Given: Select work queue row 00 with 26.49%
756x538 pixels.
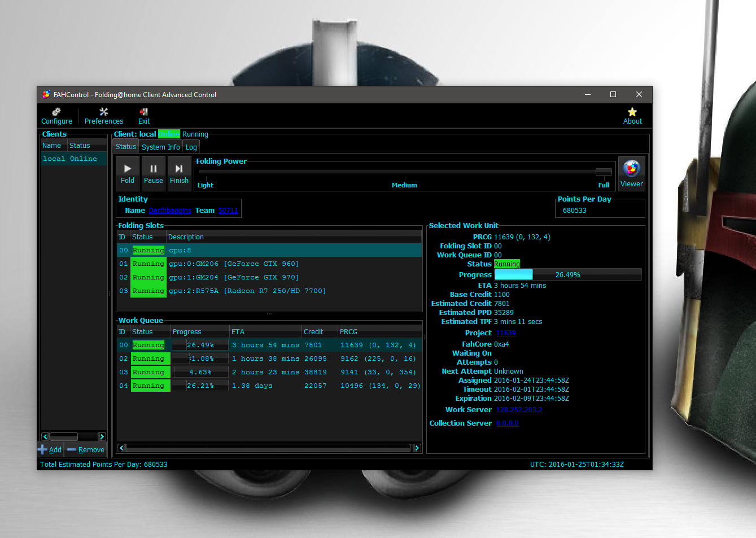Looking at the screenshot, I should click(269, 345).
